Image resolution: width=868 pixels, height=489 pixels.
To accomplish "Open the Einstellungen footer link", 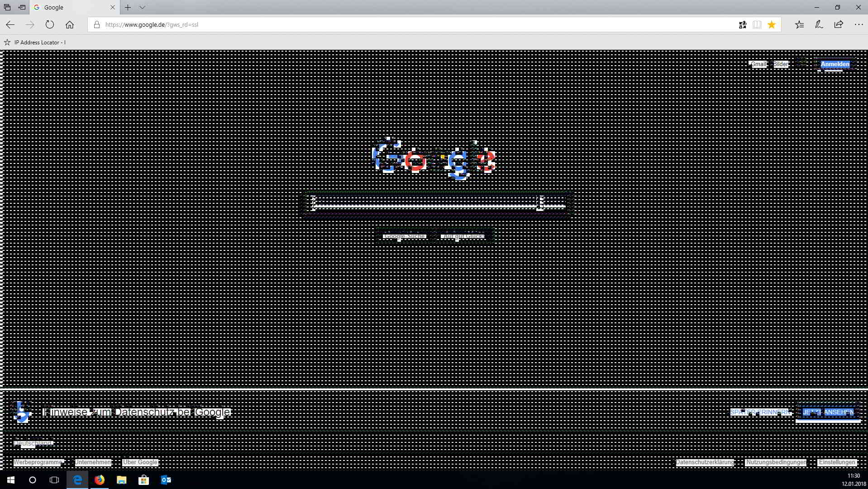I will 837,462.
